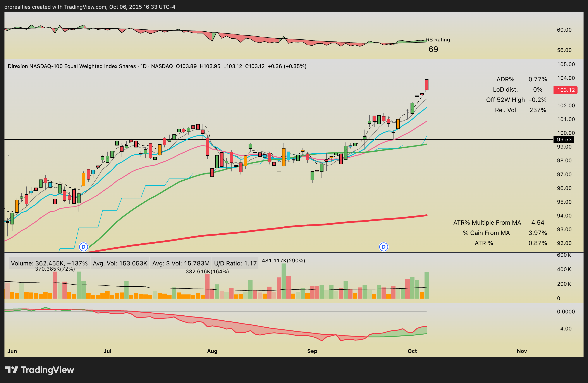Click the Aug label on time axis
Image resolution: width=588 pixels, height=383 pixels.
[x=212, y=351]
